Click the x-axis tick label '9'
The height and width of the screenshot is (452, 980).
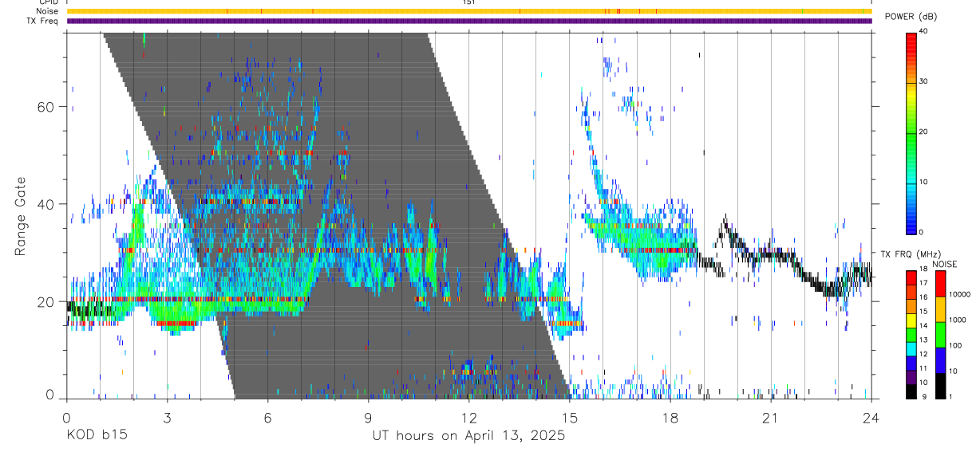coord(368,418)
